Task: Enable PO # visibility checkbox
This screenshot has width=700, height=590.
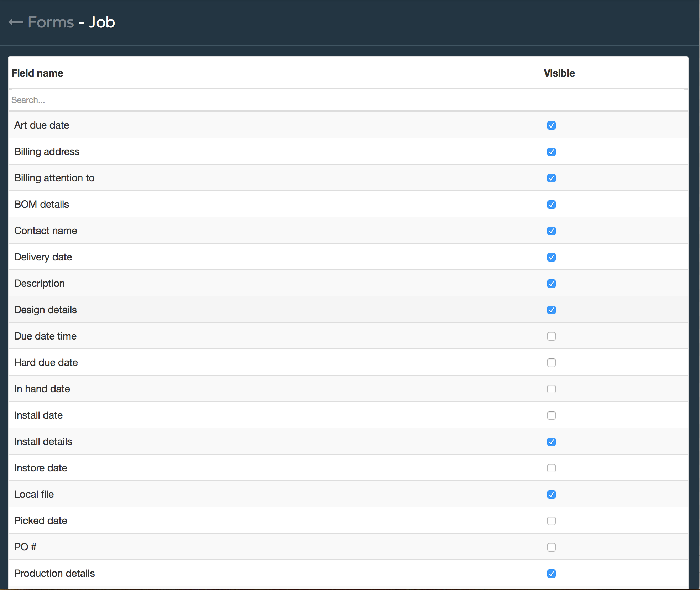Action: [x=551, y=547]
